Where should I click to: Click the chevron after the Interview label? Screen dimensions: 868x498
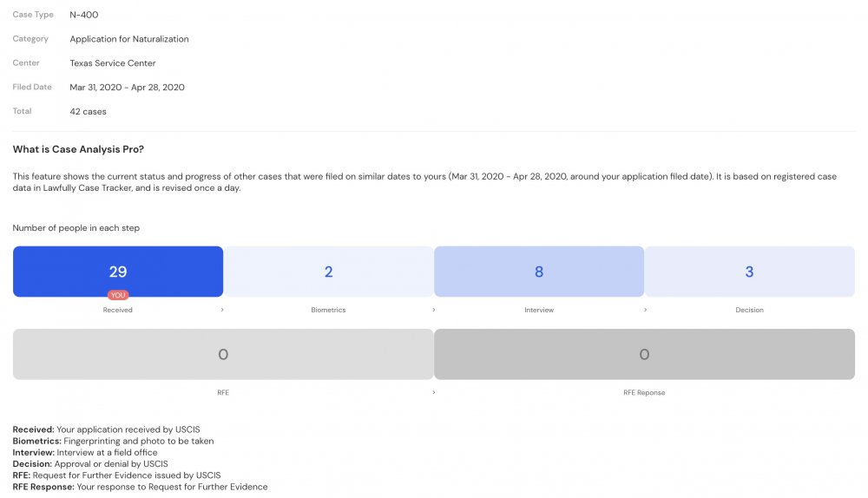point(645,310)
